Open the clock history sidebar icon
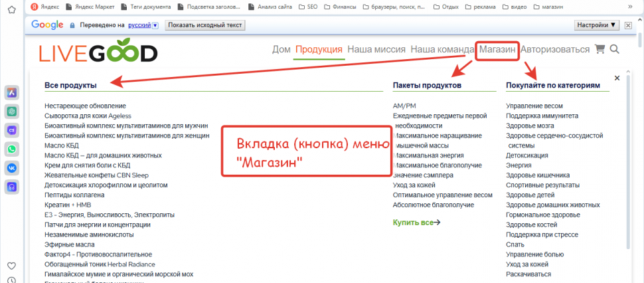The width and height of the screenshot is (644, 283). (12, 280)
